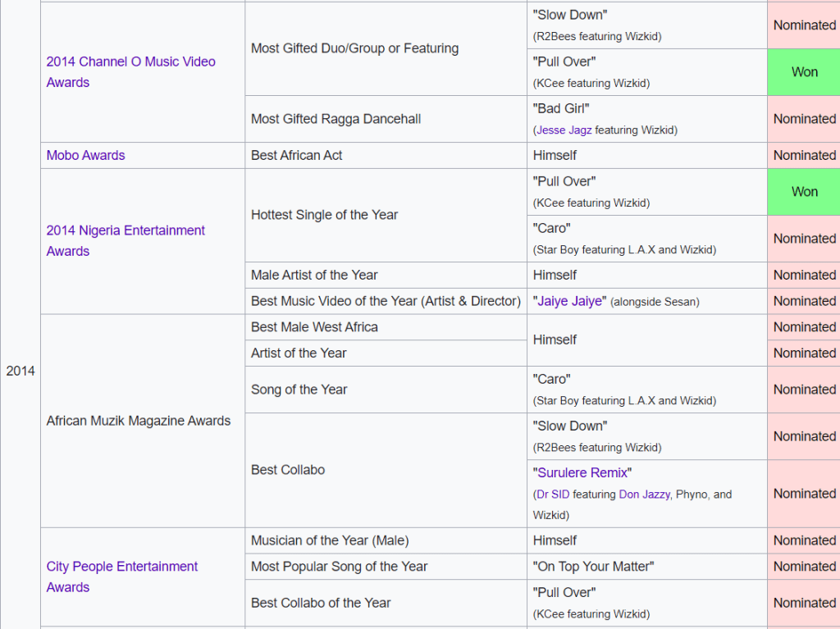Open the "Surulere Remix" link
Image resolution: width=840 pixels, height=629 pixels.
[x=582, y=472]
